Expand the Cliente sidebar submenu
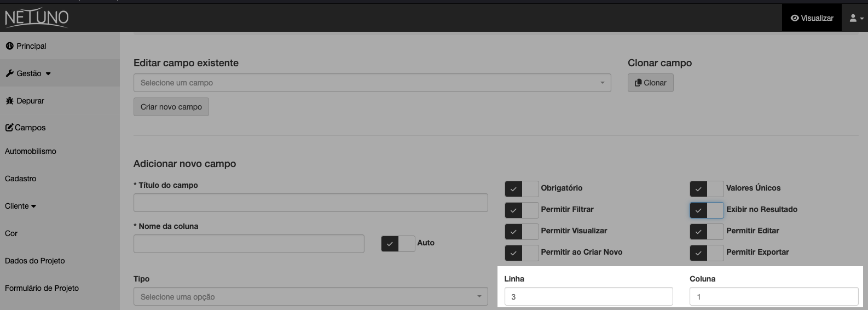 click(x=21, y=206)
